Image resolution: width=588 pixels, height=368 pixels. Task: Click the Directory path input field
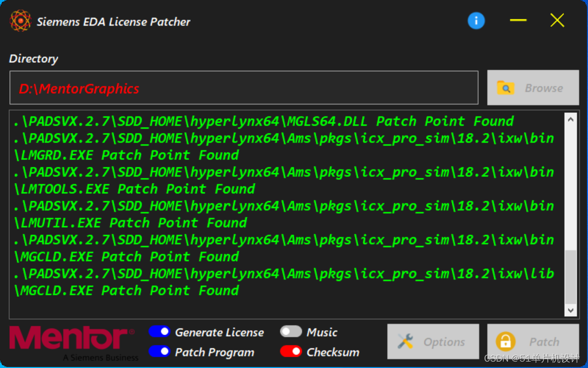(244, 88)
